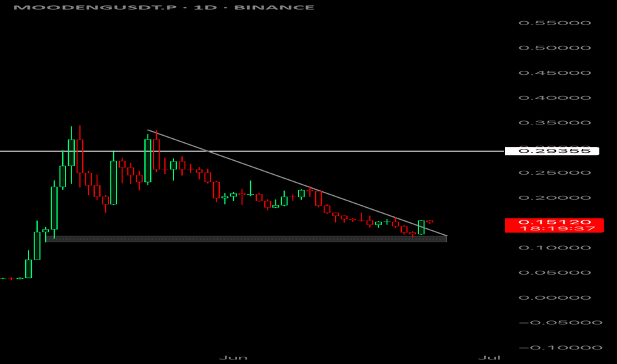Click the −0.100000 price axis label
This screenshot has height=364, width=617.
560,348
